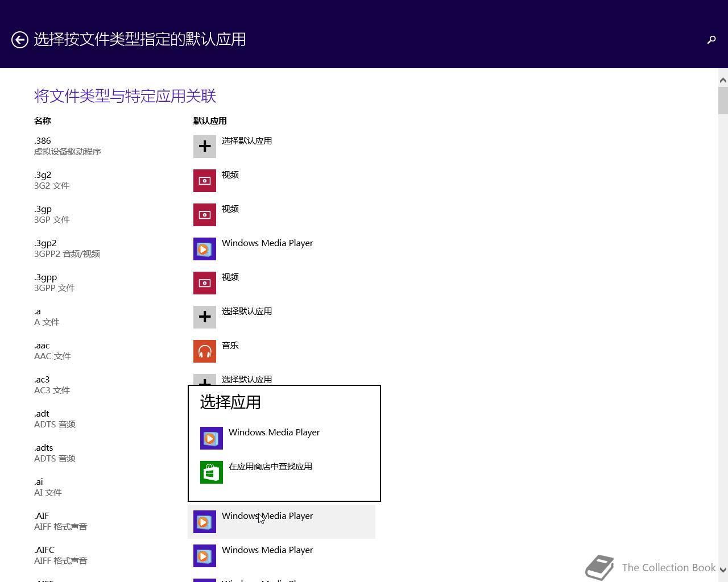Click Video app icon for .3gpp
This screenshot has width=728, height=582.
tap(205, 283)
